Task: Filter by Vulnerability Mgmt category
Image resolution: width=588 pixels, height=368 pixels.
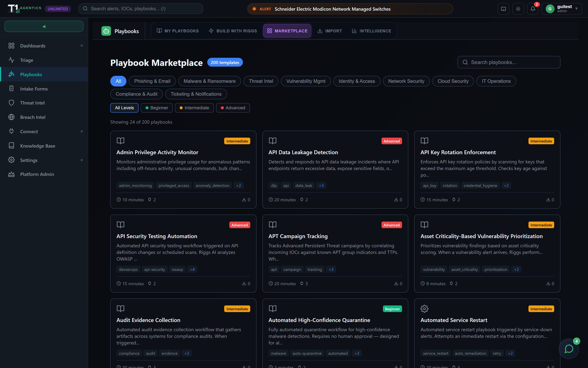Action: (x=306, y=81)
